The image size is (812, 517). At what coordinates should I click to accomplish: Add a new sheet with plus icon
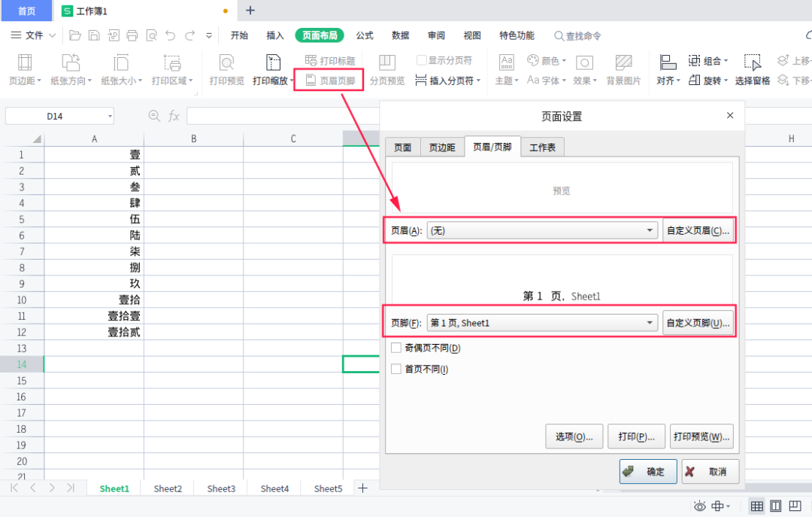click(362, 488)
